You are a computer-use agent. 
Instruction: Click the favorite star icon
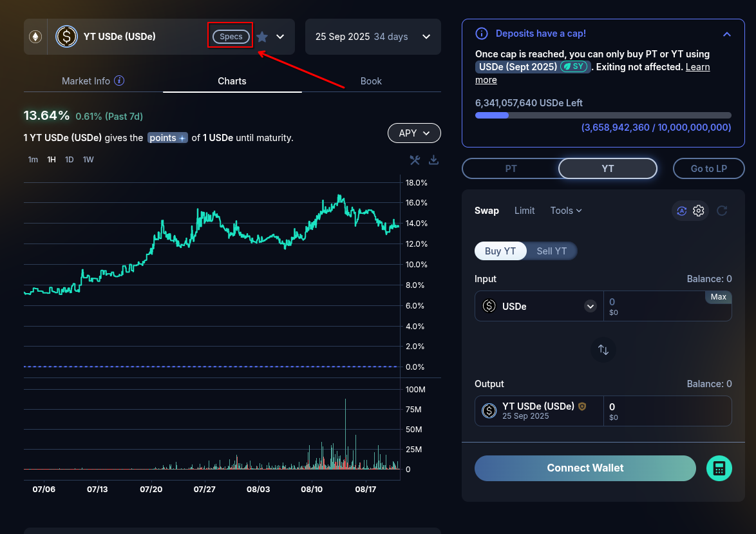[x=262, y=37]
